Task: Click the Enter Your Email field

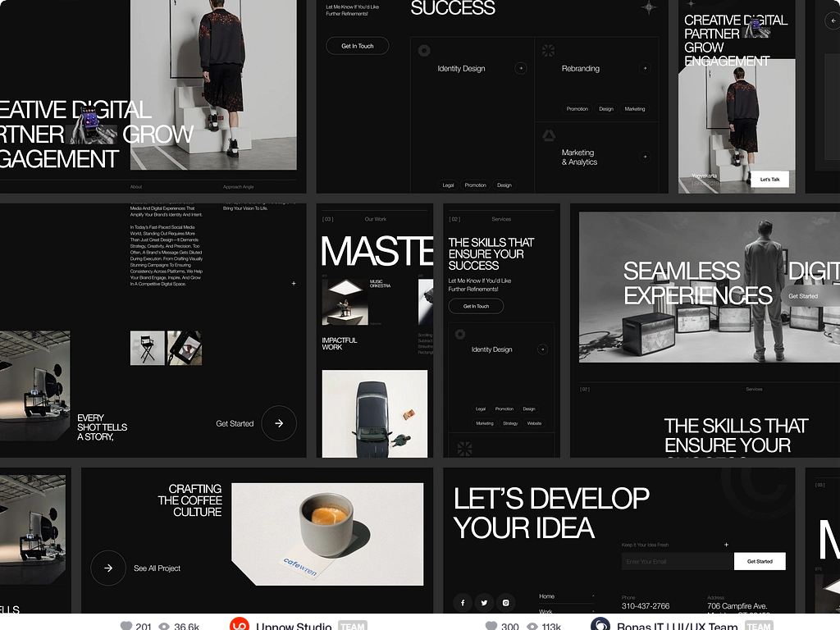Action: pos(677,562)
